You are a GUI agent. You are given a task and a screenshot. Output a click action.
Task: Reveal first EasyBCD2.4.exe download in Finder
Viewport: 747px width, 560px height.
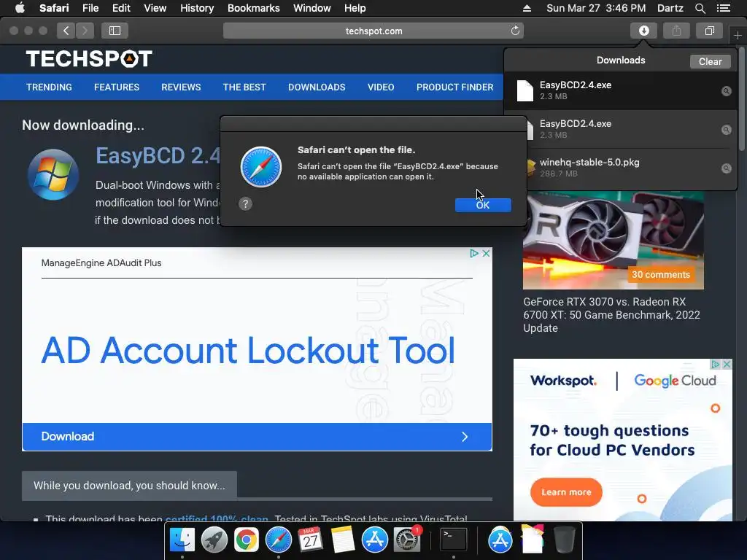coord(726,91)
